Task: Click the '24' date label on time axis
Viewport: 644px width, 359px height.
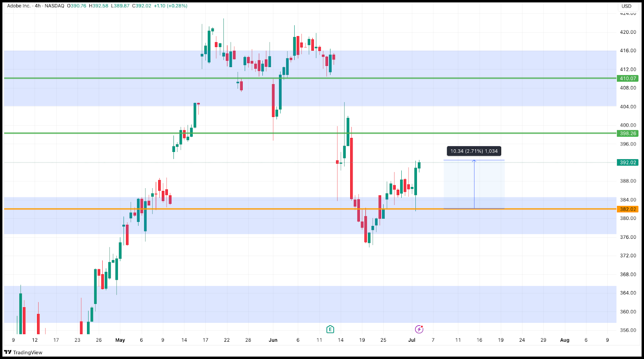Action: (x=522, y=340)
